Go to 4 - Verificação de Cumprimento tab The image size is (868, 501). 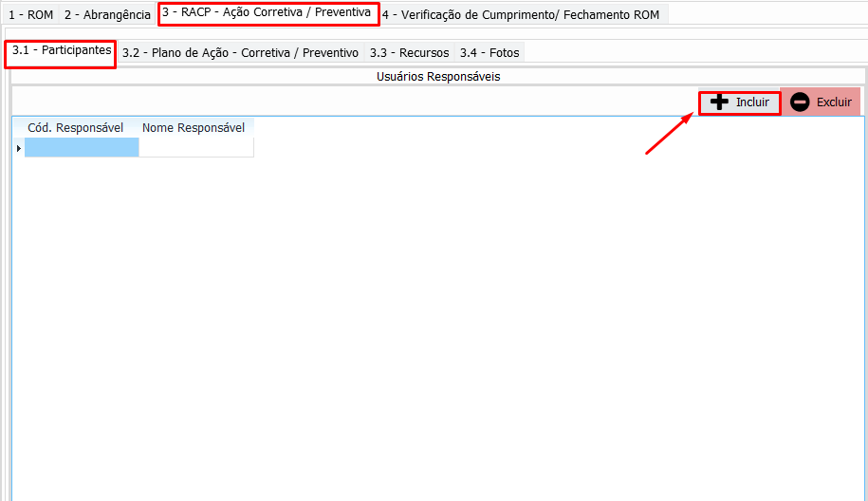pos(520,15)
